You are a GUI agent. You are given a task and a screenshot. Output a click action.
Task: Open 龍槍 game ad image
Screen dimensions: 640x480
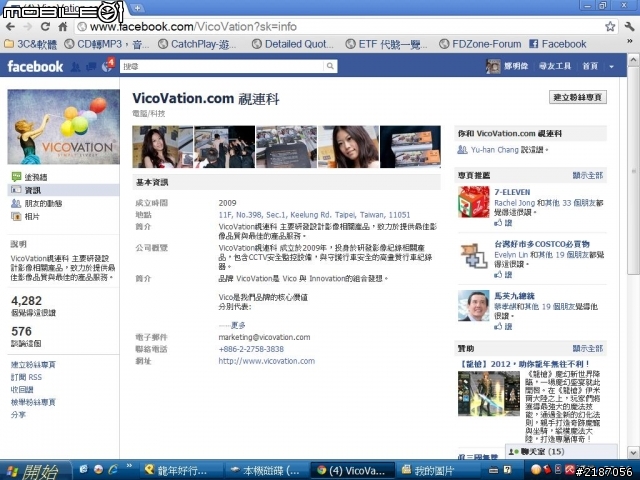(489, 393)
